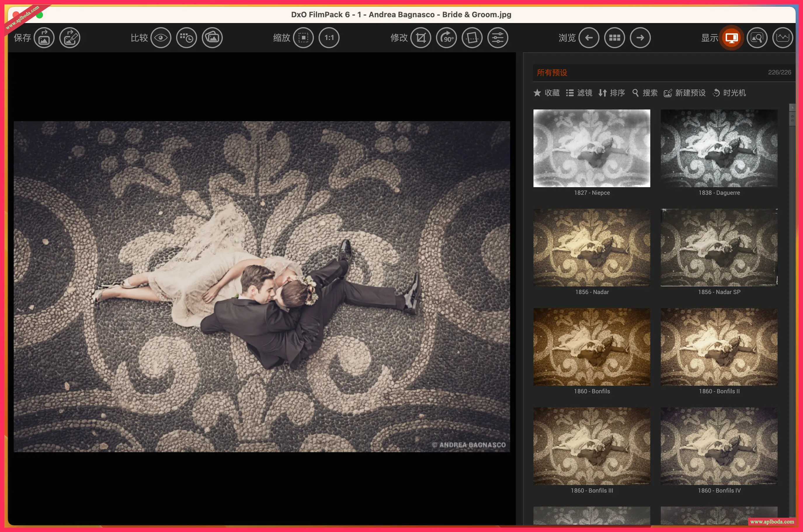Select the 1856 - Nadar preset thumbnail
Screen dimensions: 803x532
(x=592, y=247)
